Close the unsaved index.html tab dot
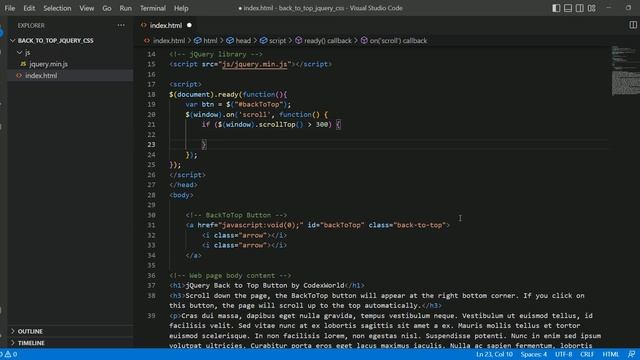Image resolution: width=640 pixels, height=360 pixels. [x=189, y=25]
